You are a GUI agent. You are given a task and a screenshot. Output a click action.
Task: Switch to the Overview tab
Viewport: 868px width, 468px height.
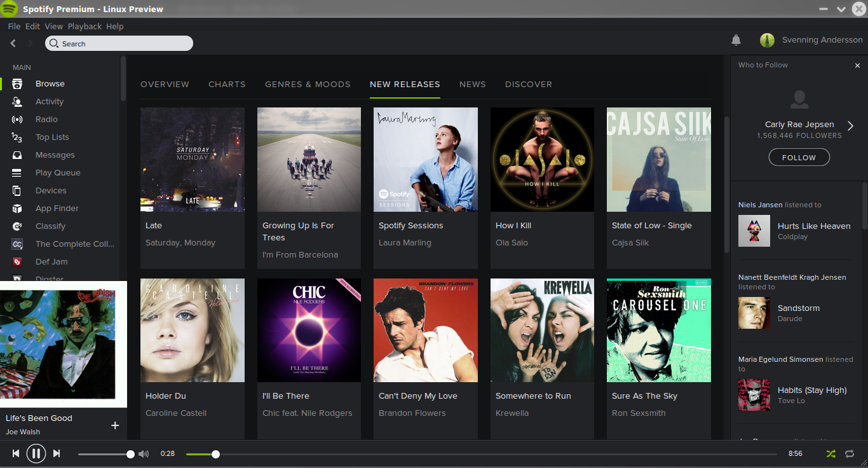point(165,84)
